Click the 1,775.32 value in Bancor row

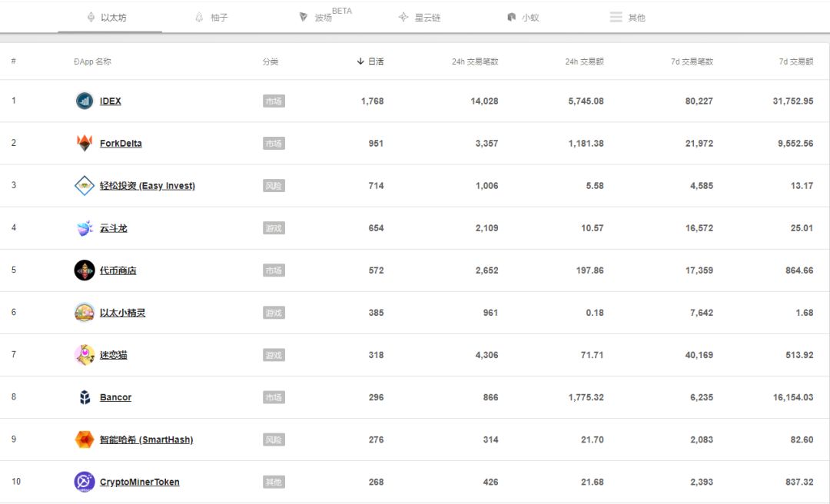coord(586,397)
